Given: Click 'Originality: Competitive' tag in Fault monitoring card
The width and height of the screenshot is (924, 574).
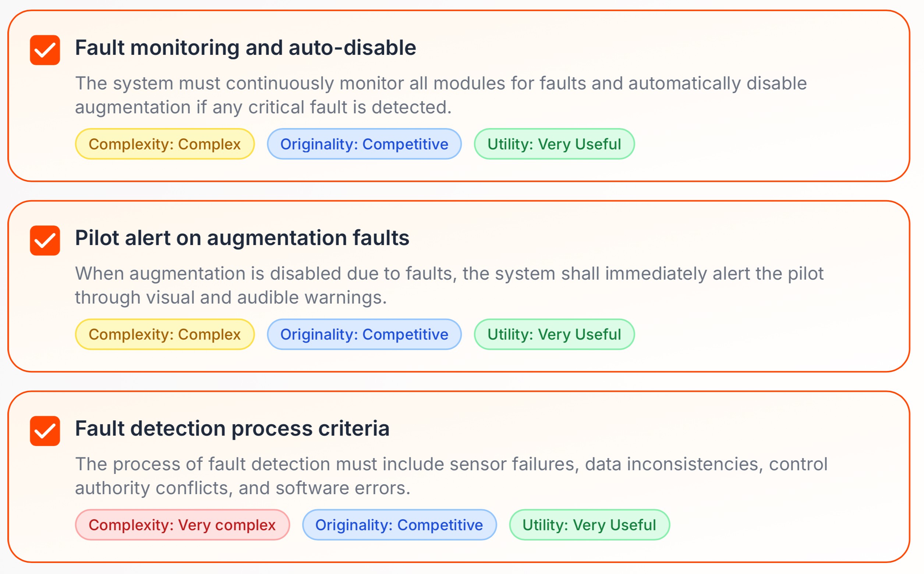Looking at the screenshot, I should pos(364,144).
